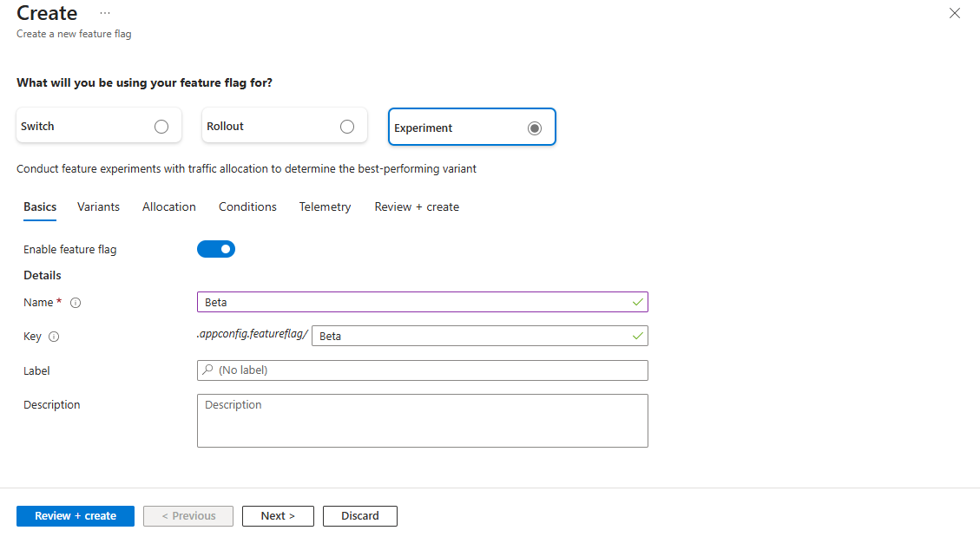980x537 pixels.
Task: Click the Label input field
Action: click(x=422, y=370)
